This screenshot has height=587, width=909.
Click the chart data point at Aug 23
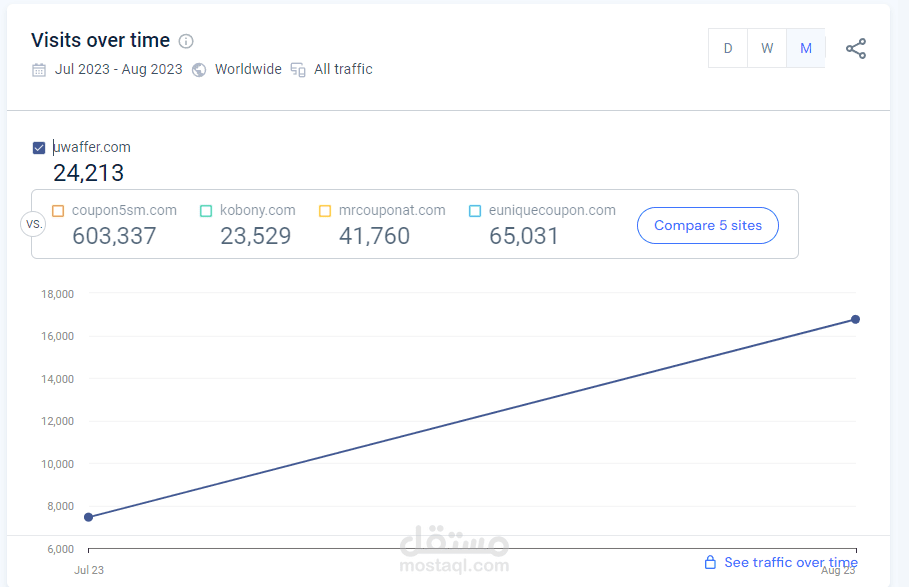(855, 319)
